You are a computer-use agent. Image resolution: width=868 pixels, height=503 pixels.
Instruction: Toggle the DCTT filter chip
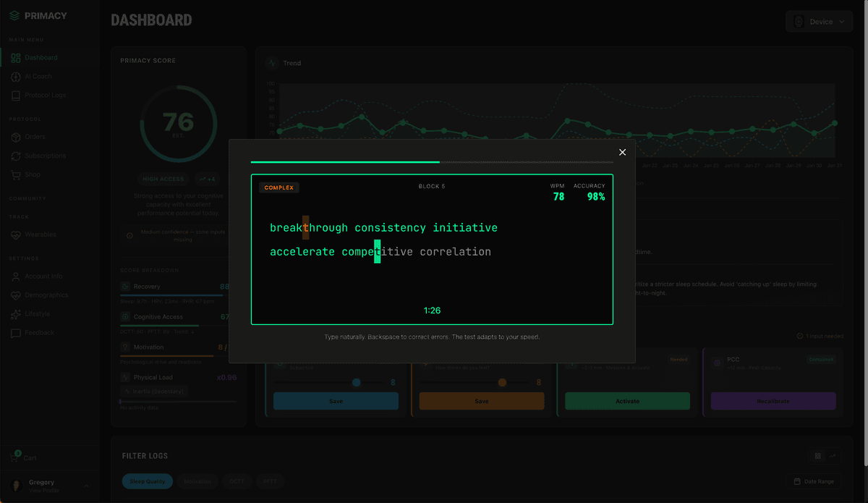tap(237, 481)
